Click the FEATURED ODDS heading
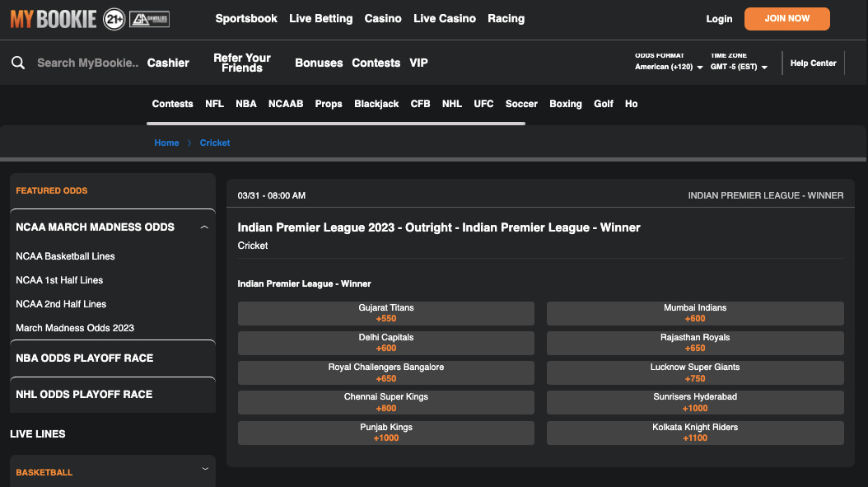The width and height of the screenshot is (868, 487). (x=52, y=190)
